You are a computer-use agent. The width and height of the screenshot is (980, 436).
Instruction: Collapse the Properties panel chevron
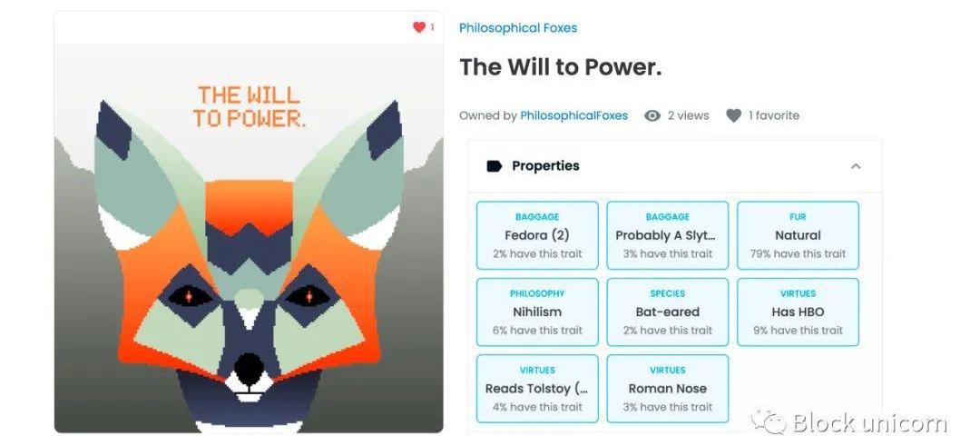pyautogui.click(x=857, y=165)
